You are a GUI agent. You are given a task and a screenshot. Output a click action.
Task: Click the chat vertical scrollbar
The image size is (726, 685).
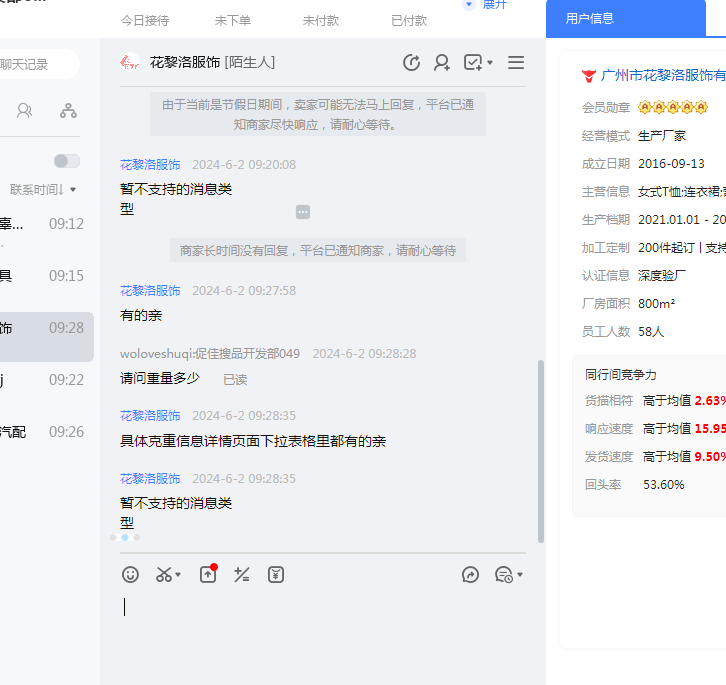pos(541,450)
